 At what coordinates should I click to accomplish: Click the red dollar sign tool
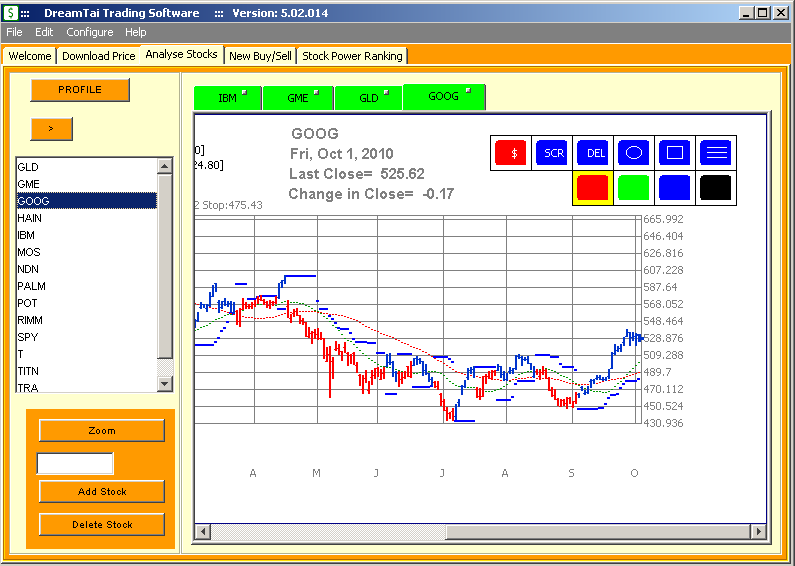511,153
